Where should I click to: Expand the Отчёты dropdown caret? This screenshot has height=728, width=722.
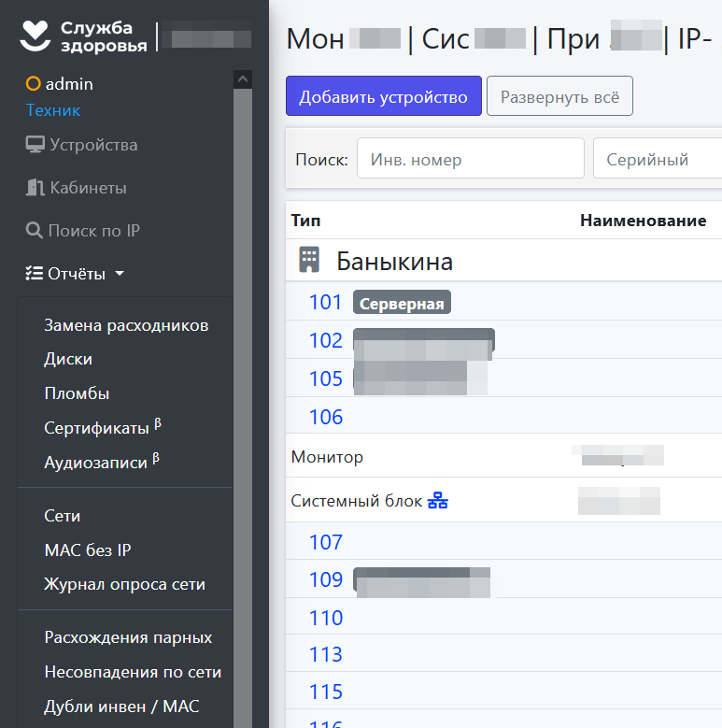click(x=120, y=274)
